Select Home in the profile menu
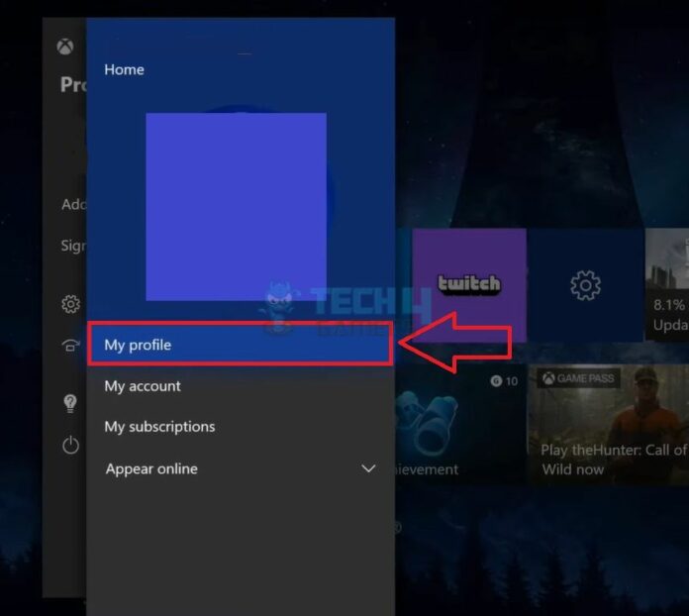This screenshot has height=616, width=689. click(x=125, y=69)
